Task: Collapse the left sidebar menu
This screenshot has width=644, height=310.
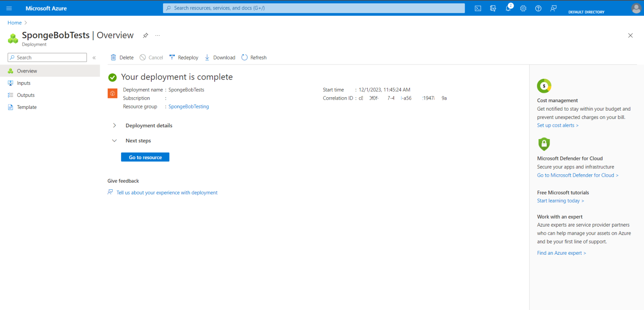Action: click(94, 58)
